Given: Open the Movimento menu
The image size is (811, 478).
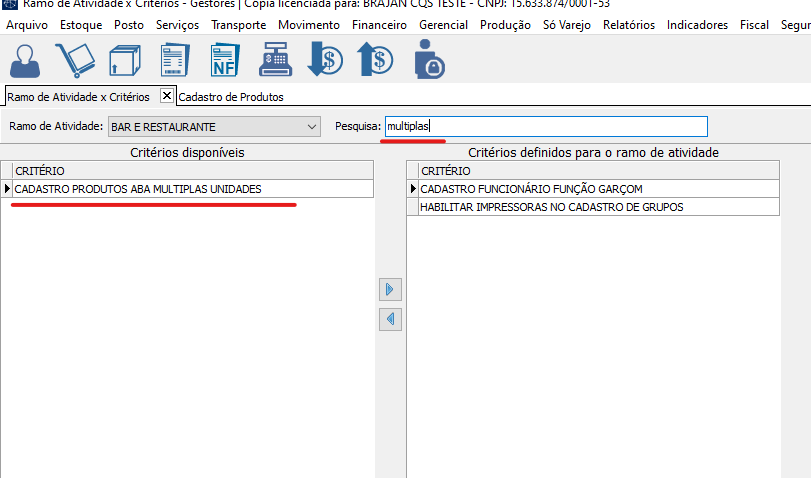Looking at the screenshot, I should (x=309, y=25).
